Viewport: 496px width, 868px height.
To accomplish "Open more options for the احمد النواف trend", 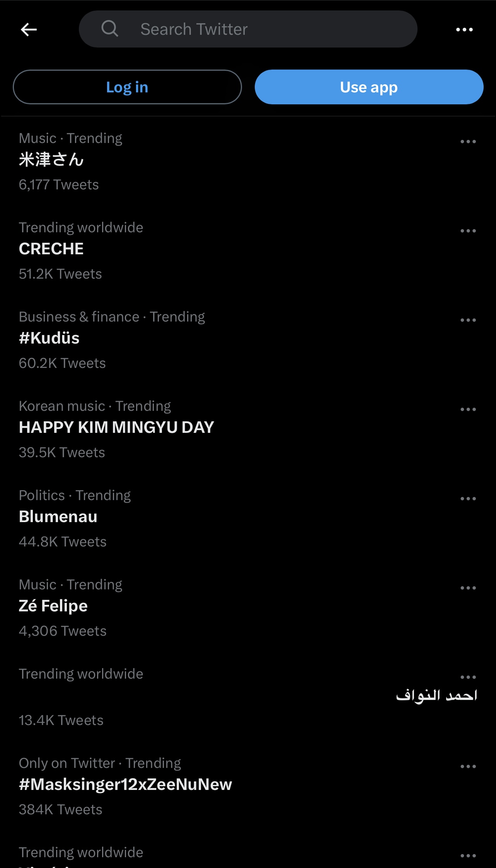I will tap(468, 677).
